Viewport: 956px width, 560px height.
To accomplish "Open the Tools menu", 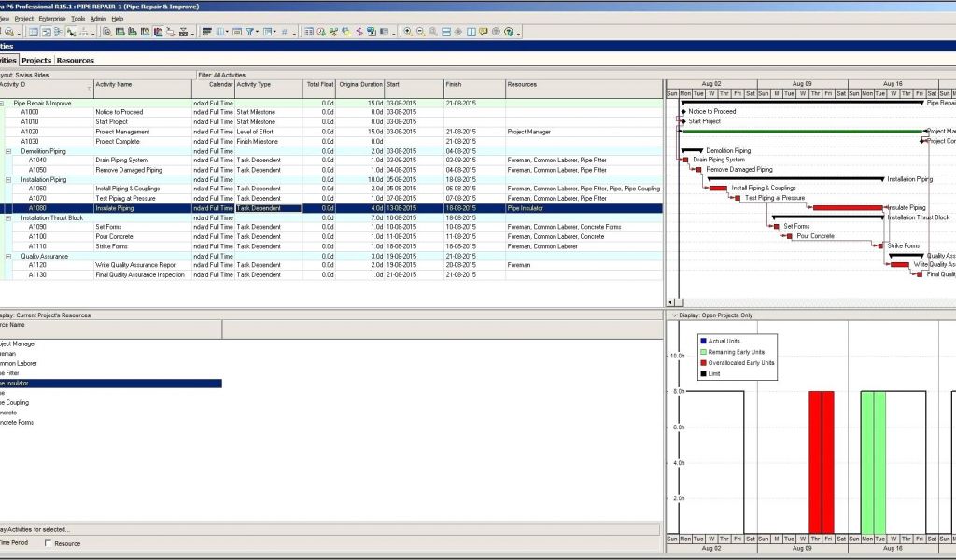I will tap(77, 19).
